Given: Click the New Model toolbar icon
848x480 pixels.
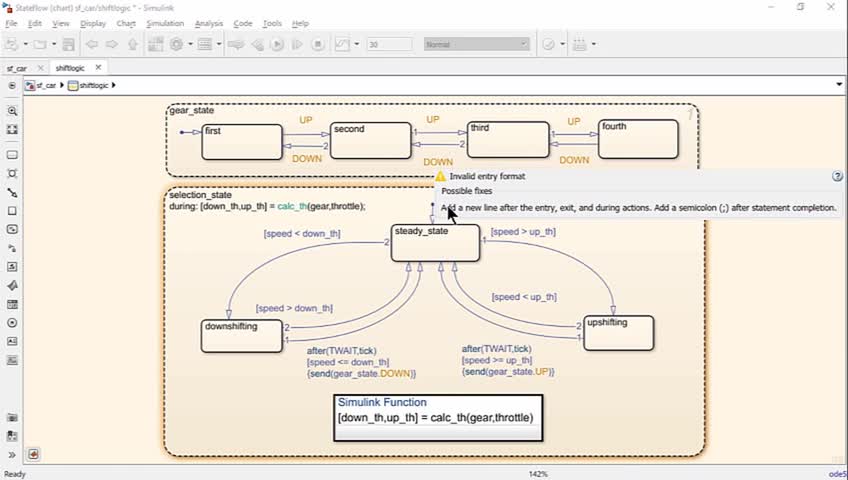Looking at the screenshot, I should pyautogui.click(x=12, y=44).
